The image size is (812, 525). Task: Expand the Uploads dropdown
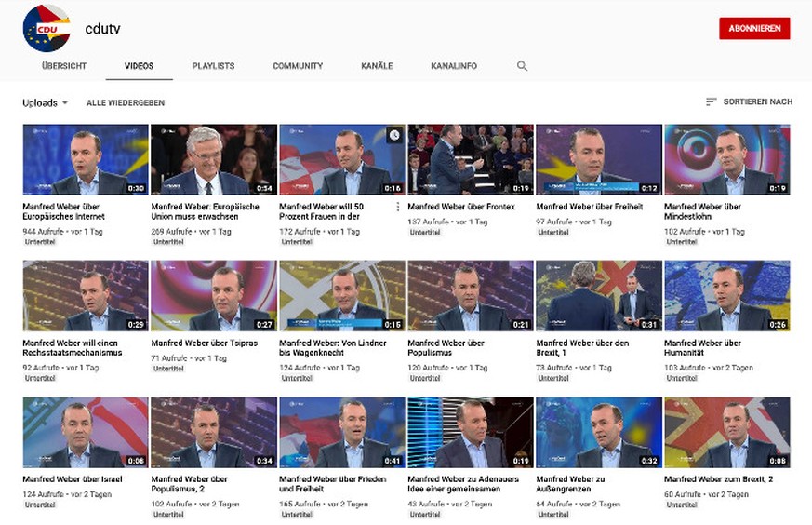click(46, 102)
